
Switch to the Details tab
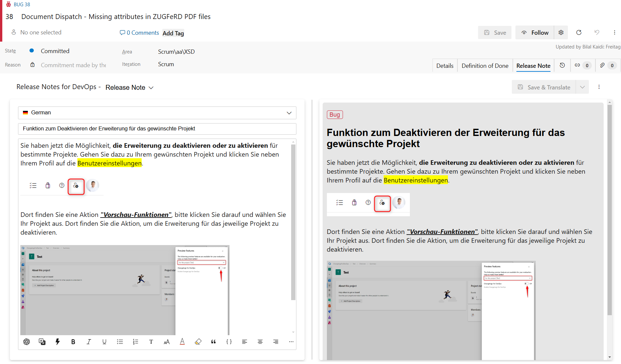click(x=445, y=65)
